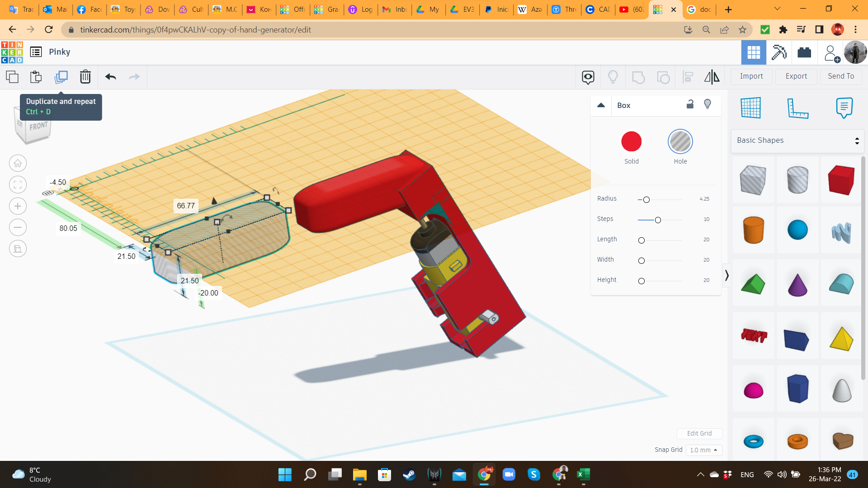Click the Edit Grid button

699,433
